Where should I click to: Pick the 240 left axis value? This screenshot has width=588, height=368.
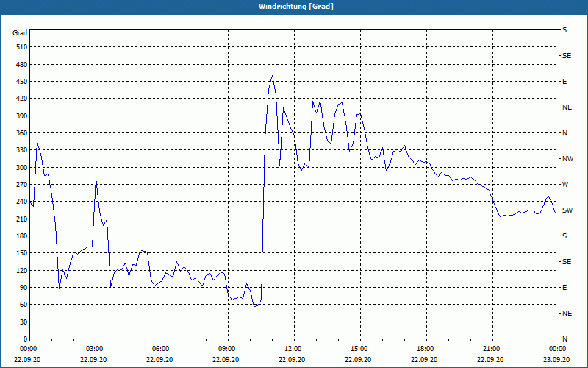(x=22, y=202)
